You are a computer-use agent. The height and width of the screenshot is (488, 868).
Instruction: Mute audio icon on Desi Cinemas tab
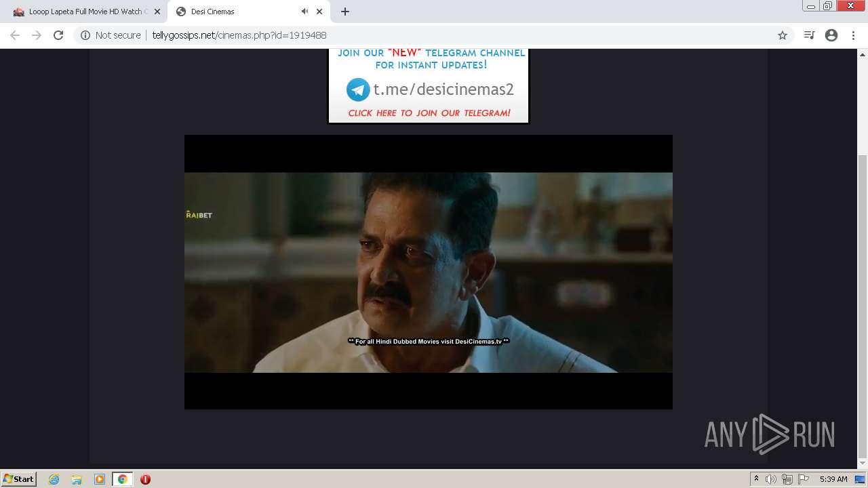click(x=304, y=12)
